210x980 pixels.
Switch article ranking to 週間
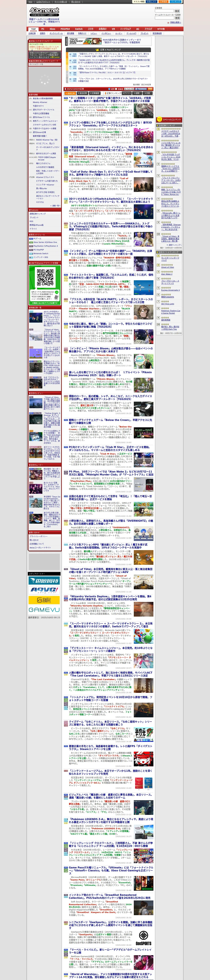pos(137,93)
